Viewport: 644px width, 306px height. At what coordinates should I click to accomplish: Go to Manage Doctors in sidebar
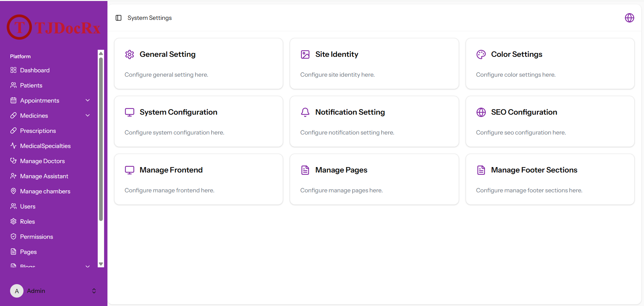coord(42,161)
